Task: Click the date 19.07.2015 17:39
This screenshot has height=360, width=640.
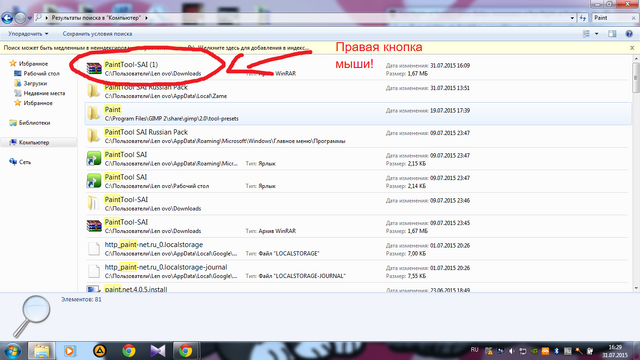Action: pos(450,110)
